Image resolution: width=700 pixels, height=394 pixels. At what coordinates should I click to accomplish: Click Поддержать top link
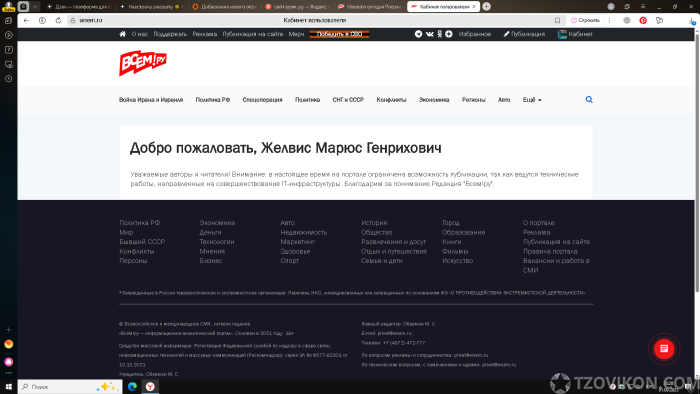coord(170,34)
